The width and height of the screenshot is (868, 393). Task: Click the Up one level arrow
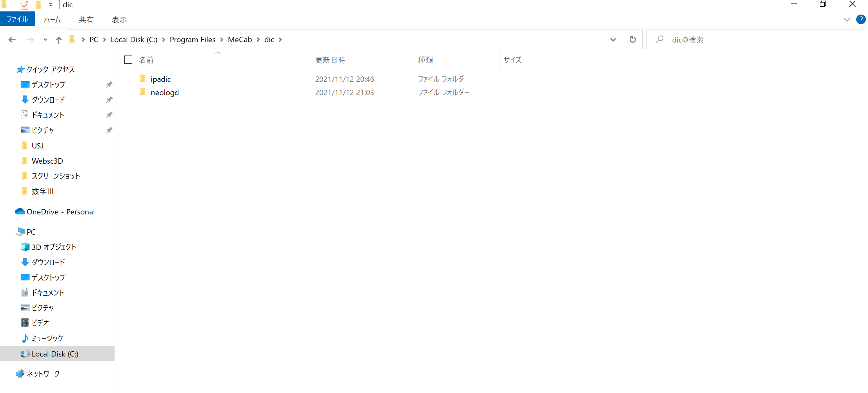coord(59,40)
